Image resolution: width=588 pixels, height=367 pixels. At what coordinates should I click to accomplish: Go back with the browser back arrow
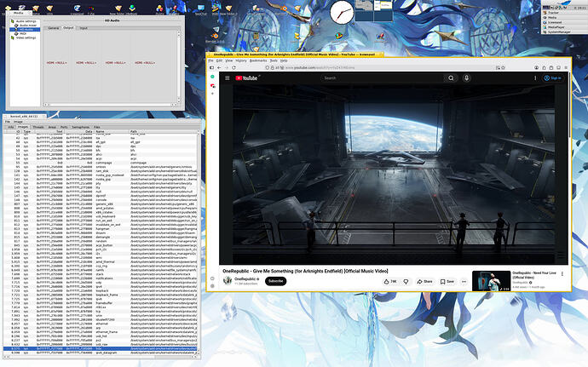pyautogui.click(x=219, y=68)
